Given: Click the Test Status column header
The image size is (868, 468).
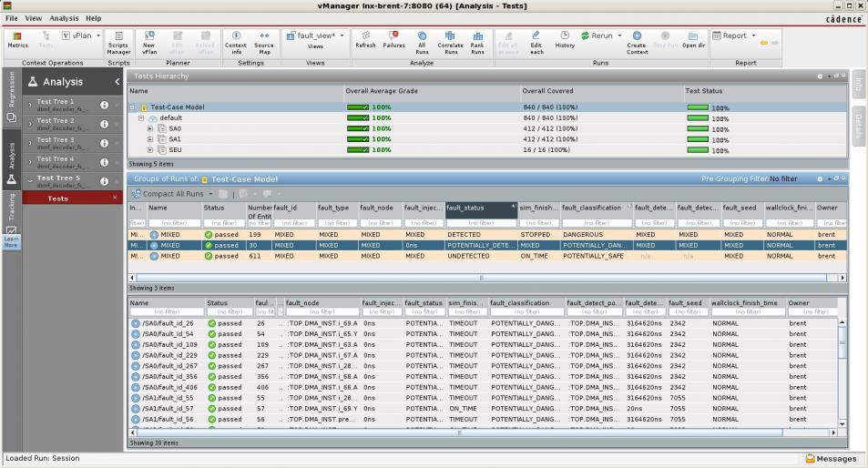Looking at the screenshot, I should click(766, 91).
